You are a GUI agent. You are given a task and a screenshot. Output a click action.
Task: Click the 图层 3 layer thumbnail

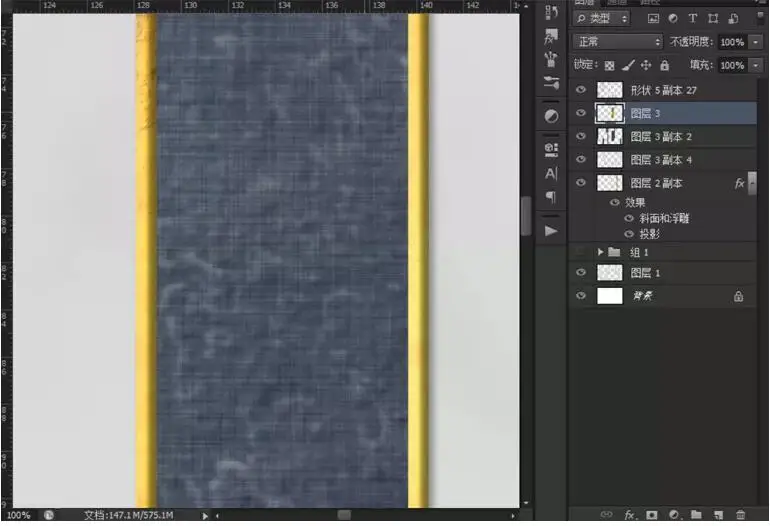[x=610, y=113]
